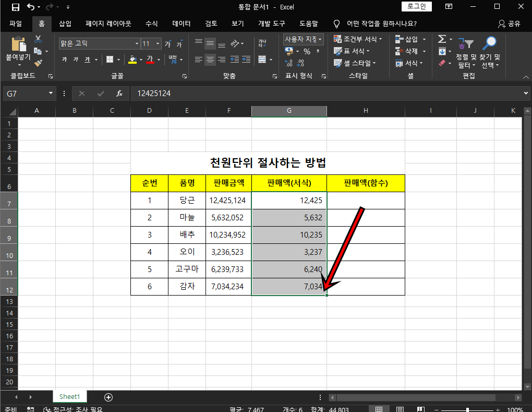Click the Paste clipboard icon
Image resolution: width=532 pixels, height=412 pixels.
point(19,44)
